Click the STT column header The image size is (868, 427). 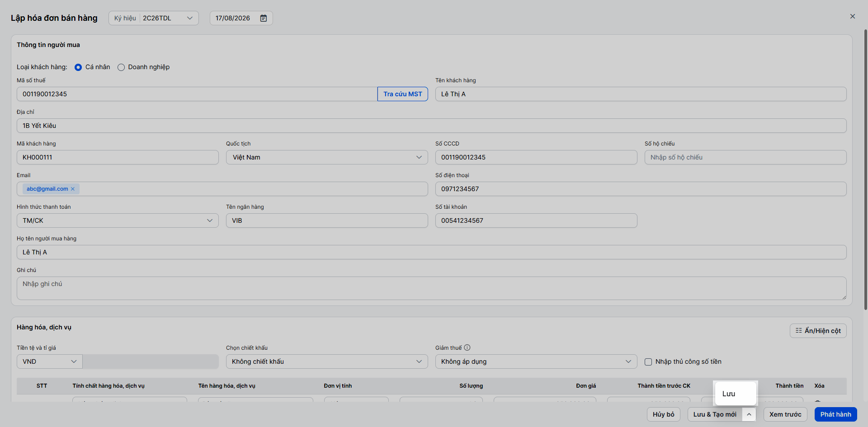pos(42,386)
